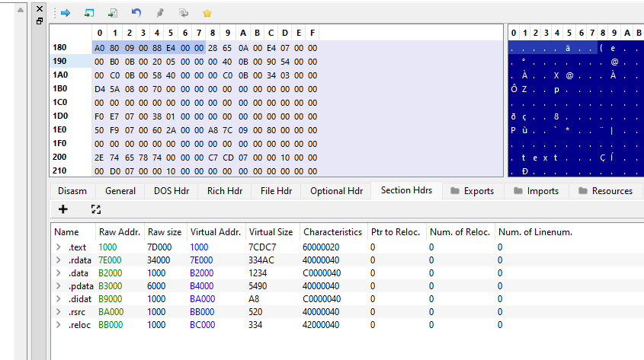This screenshot has height=360, width=644.
Task: Open the File Hdr tab
Action: (x=276, y=191)
